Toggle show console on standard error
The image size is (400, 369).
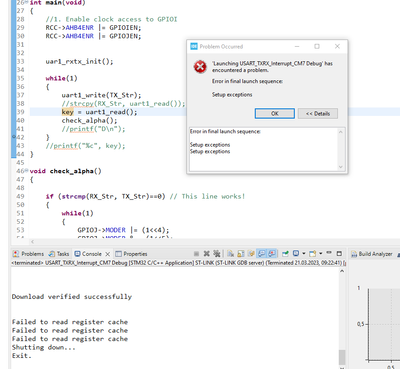tap(272, 254)
